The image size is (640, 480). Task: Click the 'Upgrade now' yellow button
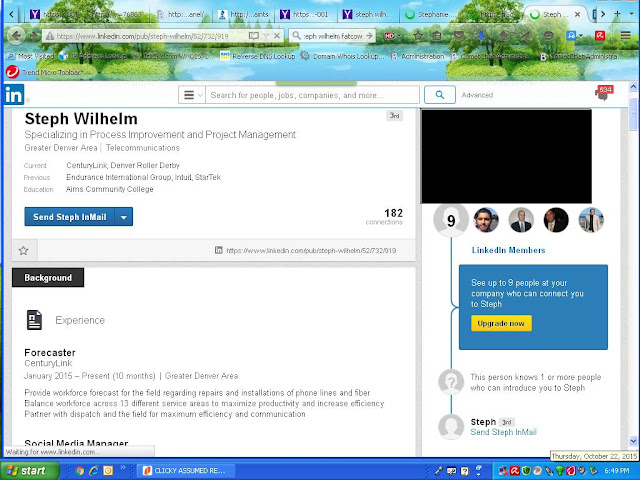click(x=501, y=323)
